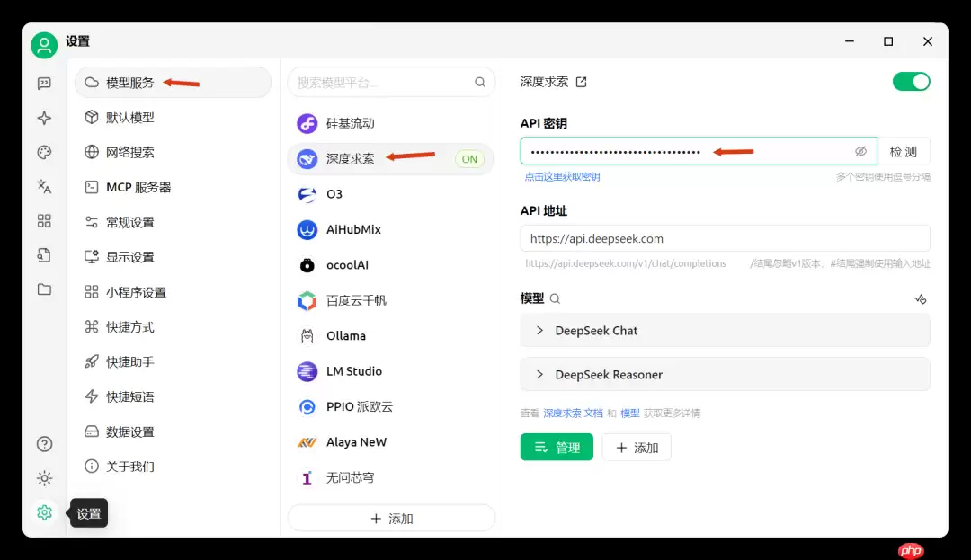Select the Ollama provider in the list
Image resolution: width=971 pixels, height=560 pixels.
point(391,335)
